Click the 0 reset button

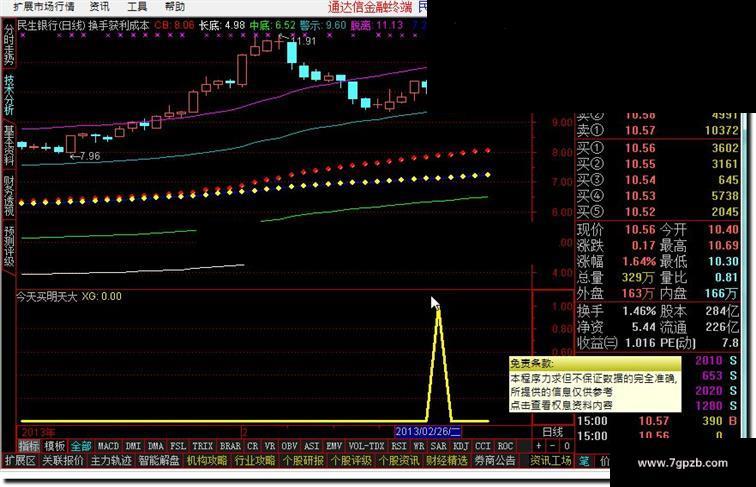pos(567,446)
